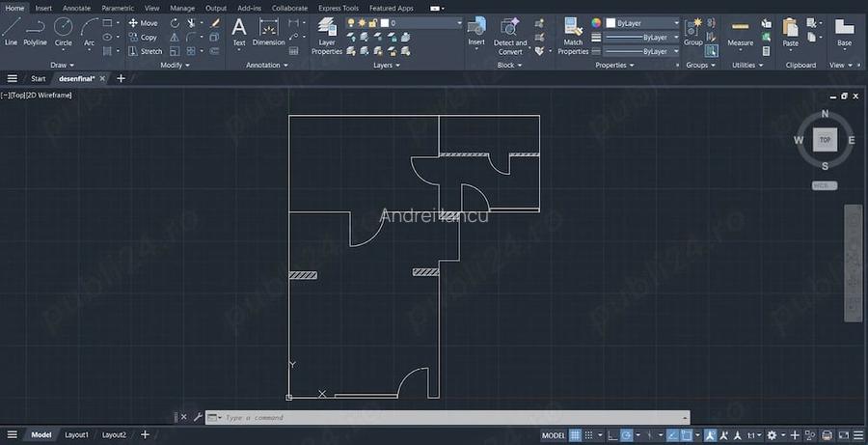Select the Text annotation tool

[239, 32]
